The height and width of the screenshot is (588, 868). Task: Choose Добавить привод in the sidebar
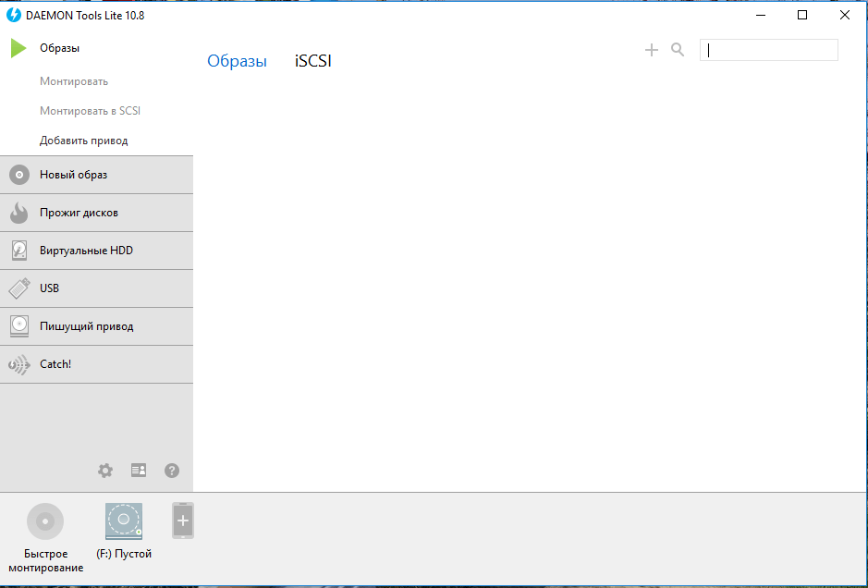click(83, 141)
